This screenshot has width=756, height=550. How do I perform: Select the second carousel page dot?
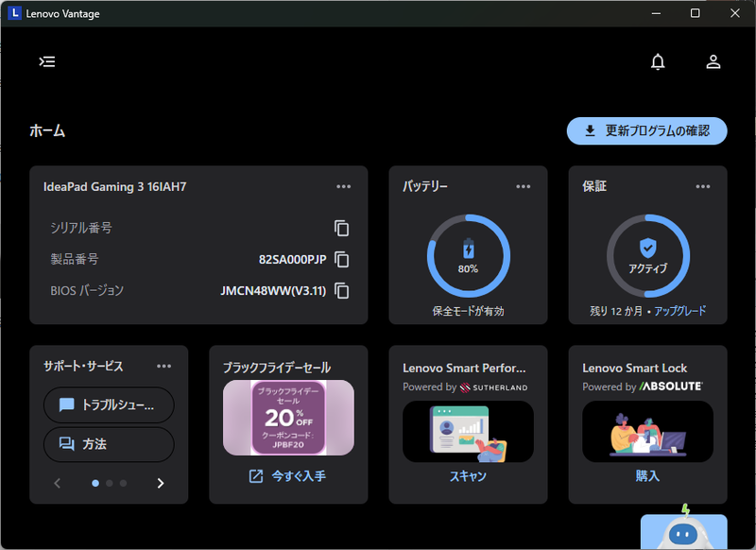110,483
